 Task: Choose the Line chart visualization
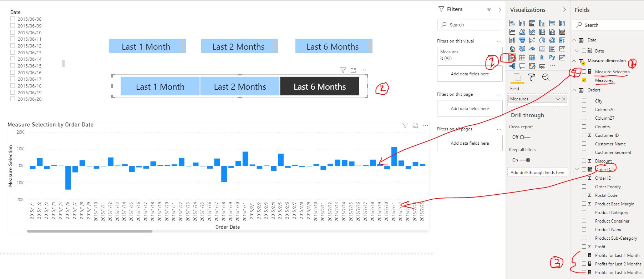(512, 32)
